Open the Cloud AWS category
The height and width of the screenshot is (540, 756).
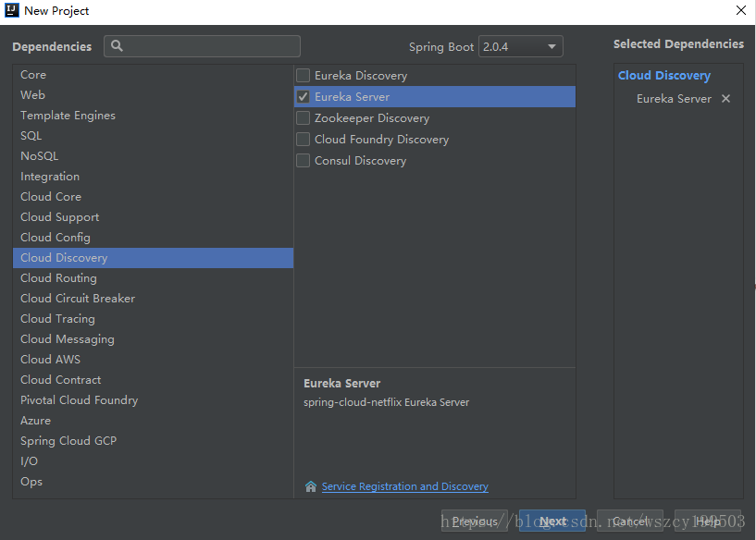pos(153,360)
